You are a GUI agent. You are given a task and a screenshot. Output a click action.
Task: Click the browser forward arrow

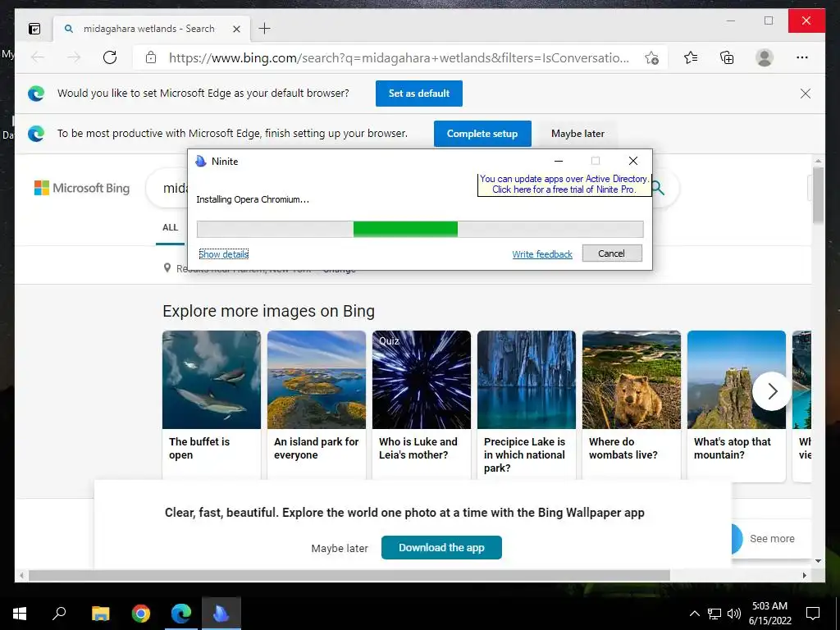pos(74,57)
